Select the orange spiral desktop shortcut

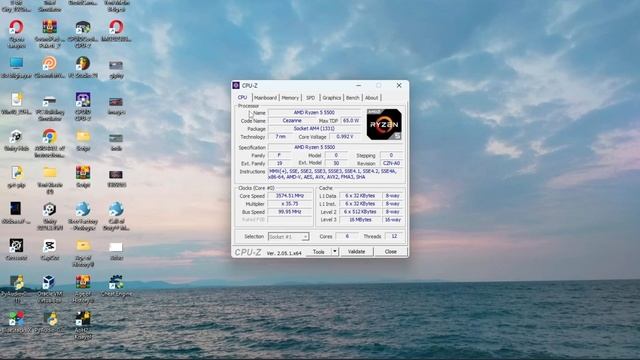(x=49, y=63)
